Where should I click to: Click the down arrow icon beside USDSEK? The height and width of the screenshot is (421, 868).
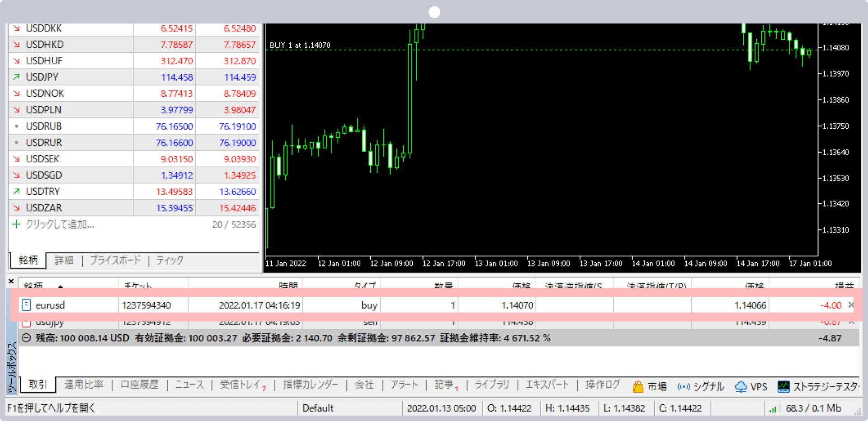coord(16,159)
